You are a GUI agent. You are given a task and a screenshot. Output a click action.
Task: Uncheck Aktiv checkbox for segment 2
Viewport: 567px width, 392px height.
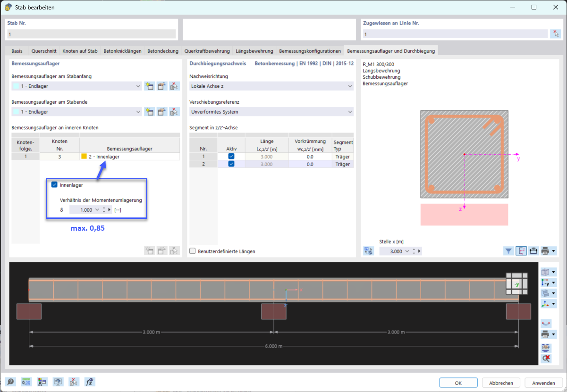tap(231, 164)
